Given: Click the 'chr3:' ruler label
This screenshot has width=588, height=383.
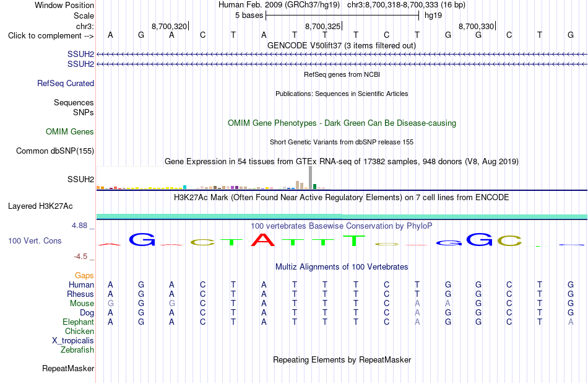Looking at the screenshot, I should point(85,26).
